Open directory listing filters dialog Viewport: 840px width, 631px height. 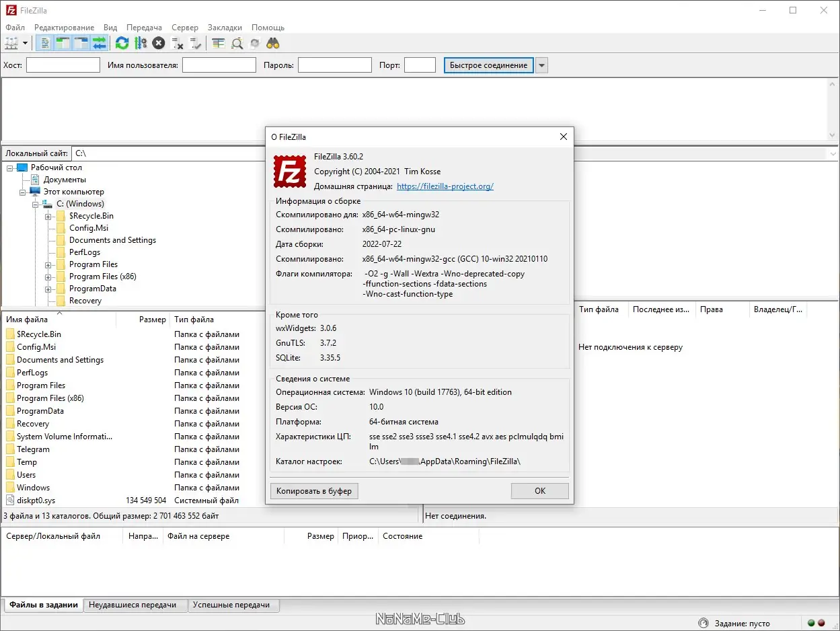[218, 43]
